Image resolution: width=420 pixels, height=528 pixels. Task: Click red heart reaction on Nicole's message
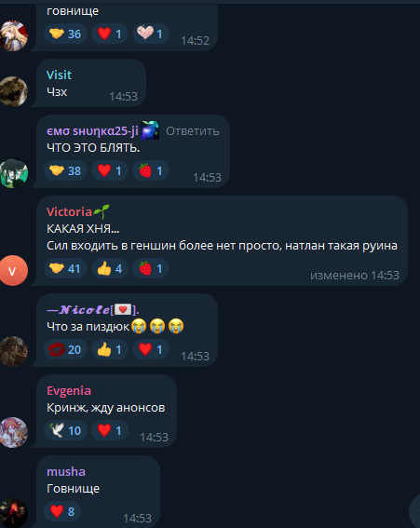click(x=151, y=349)
